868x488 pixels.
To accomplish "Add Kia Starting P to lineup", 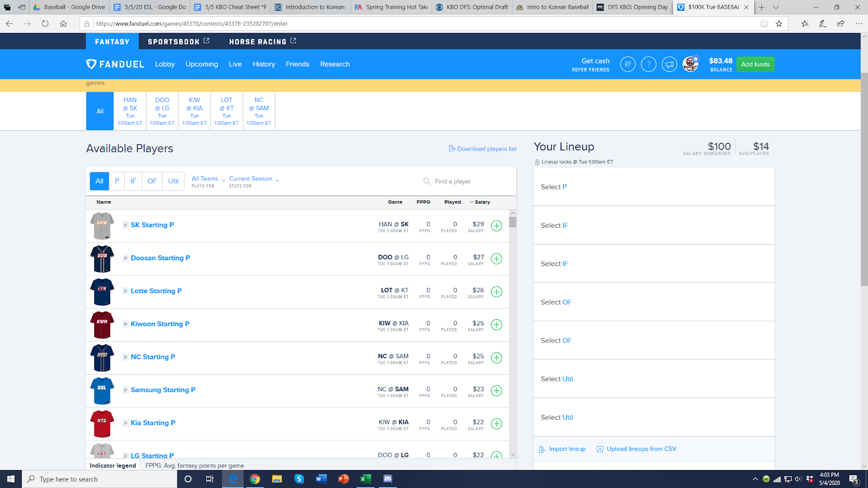I will click(496, 423).
